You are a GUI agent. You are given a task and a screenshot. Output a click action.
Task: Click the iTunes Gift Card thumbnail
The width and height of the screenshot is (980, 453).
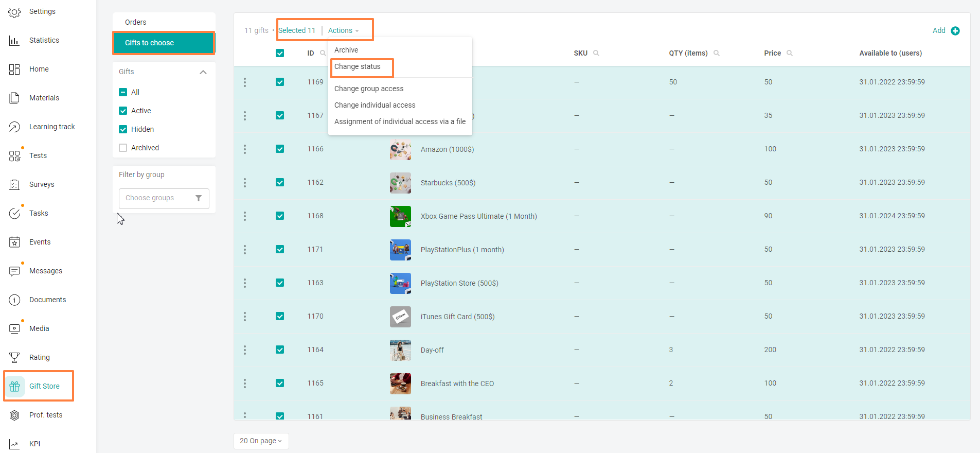point(400,317)
